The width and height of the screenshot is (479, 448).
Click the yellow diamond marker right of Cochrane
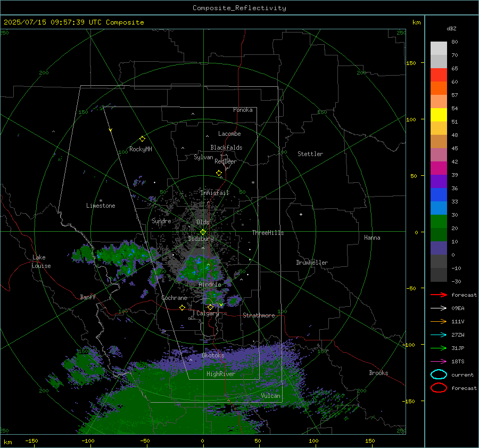point(182,307)
